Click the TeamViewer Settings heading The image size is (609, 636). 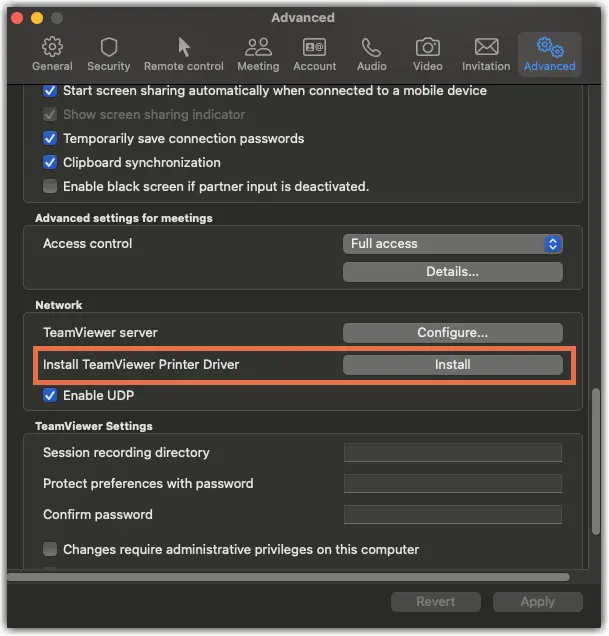point(94,426)
